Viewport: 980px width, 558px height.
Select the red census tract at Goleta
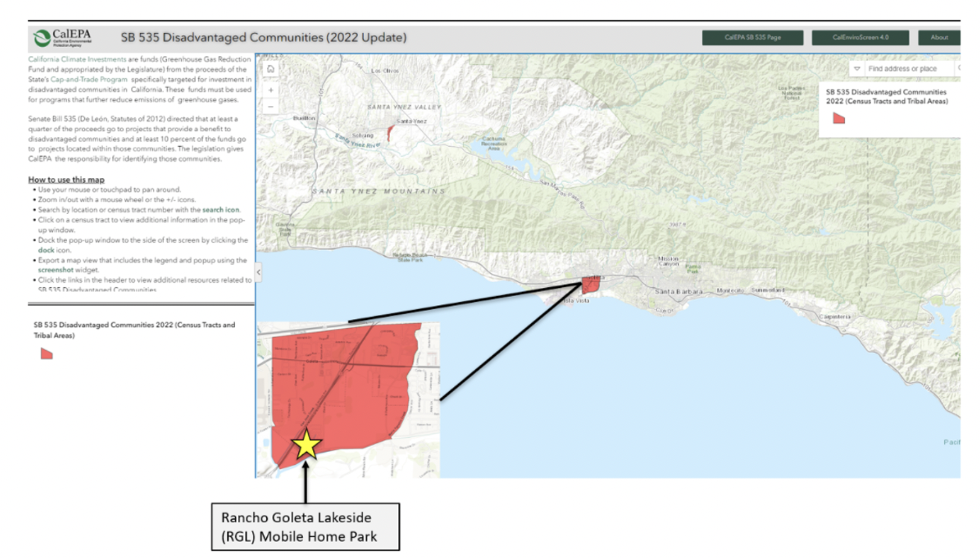tap(591, 284)
